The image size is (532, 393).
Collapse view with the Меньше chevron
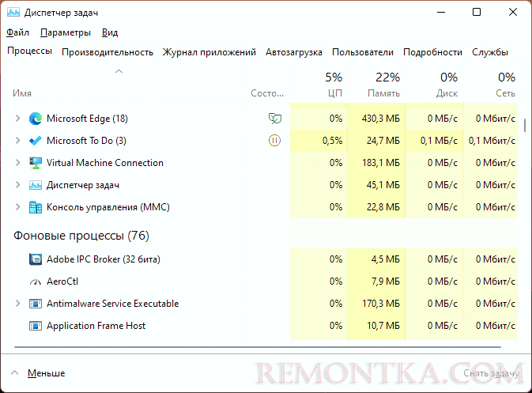point(14,373)
